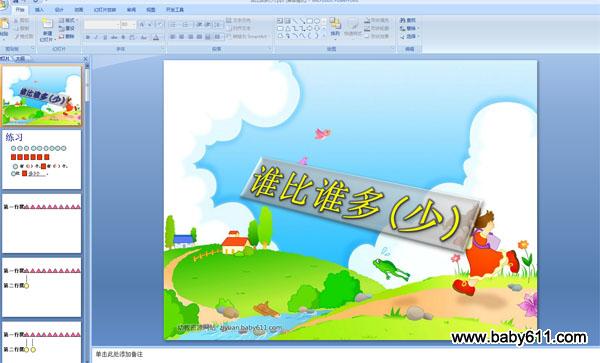
Task: Click the Decrease Indent icon
Action: pos(199,24)
